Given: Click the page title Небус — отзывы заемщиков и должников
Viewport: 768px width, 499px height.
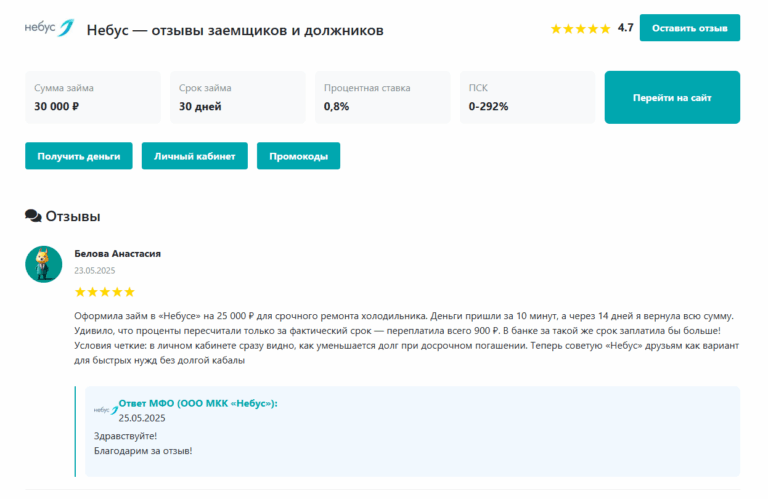Looking at the screenshot, I should click(x=235, y=30).
